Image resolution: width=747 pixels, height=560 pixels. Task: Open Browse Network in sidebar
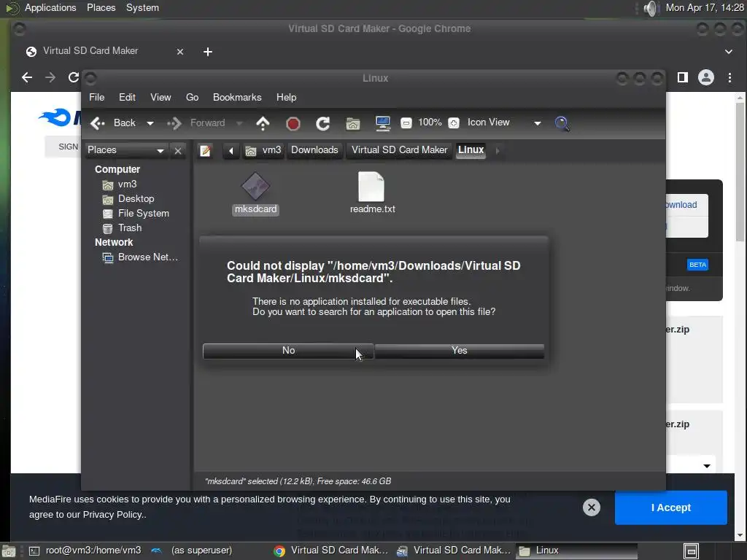(x=141, y=257)
